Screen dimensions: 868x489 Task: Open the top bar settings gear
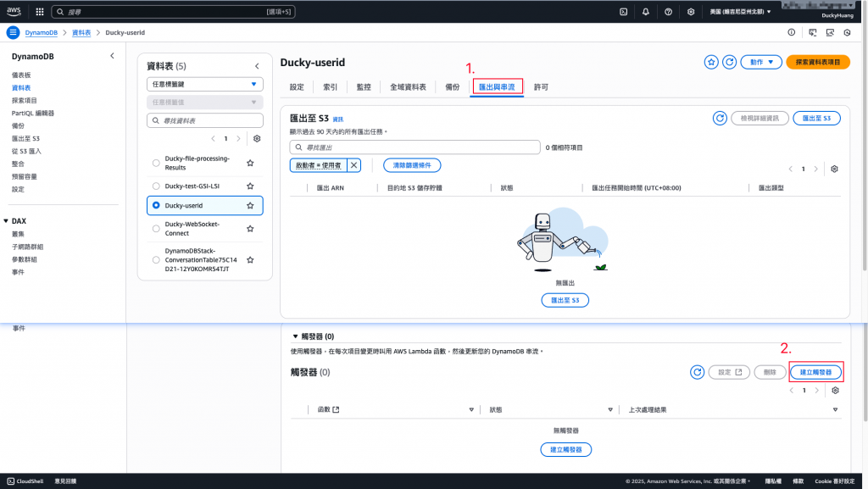click(691, 12)
